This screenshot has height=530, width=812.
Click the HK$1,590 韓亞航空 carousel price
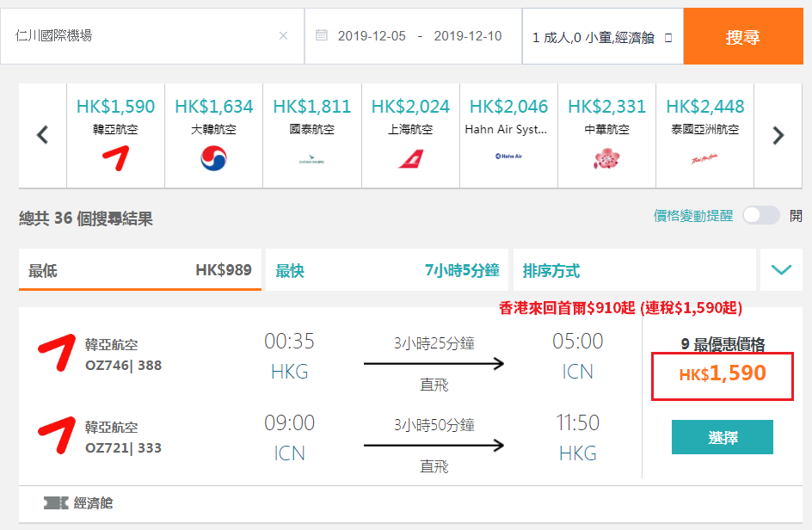click(115, 106)
